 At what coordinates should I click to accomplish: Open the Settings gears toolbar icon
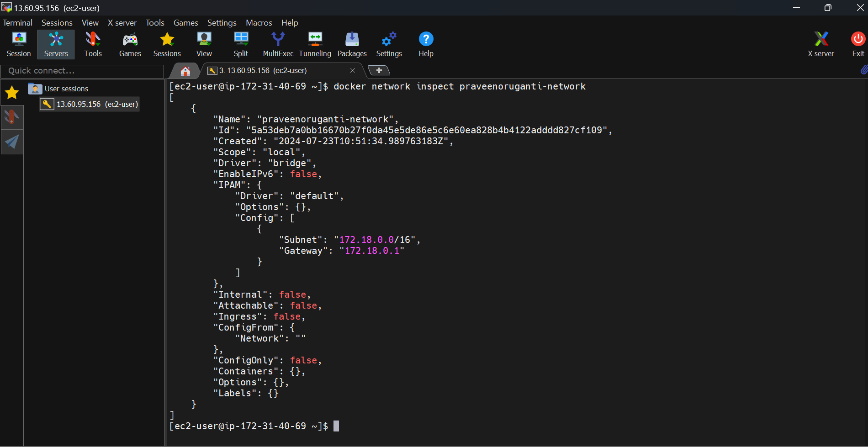click(389, 44)
